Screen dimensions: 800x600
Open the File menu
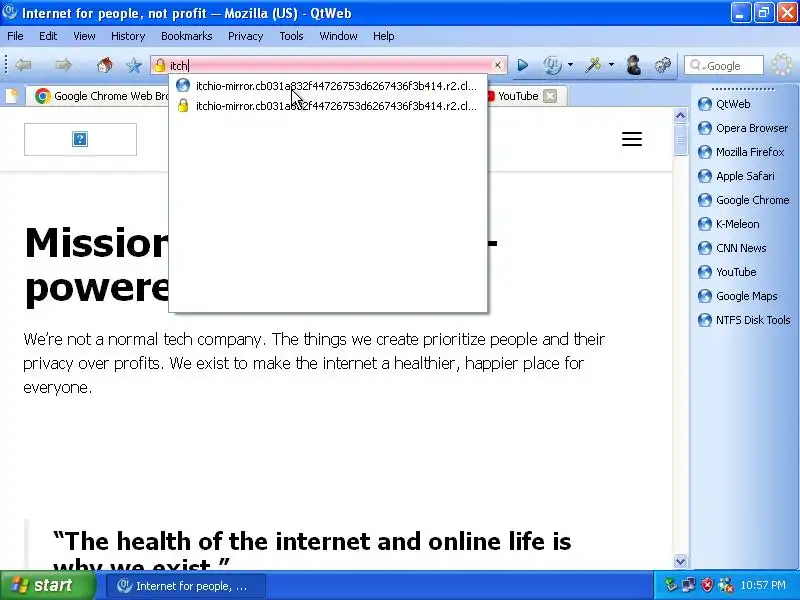point(15,36)
